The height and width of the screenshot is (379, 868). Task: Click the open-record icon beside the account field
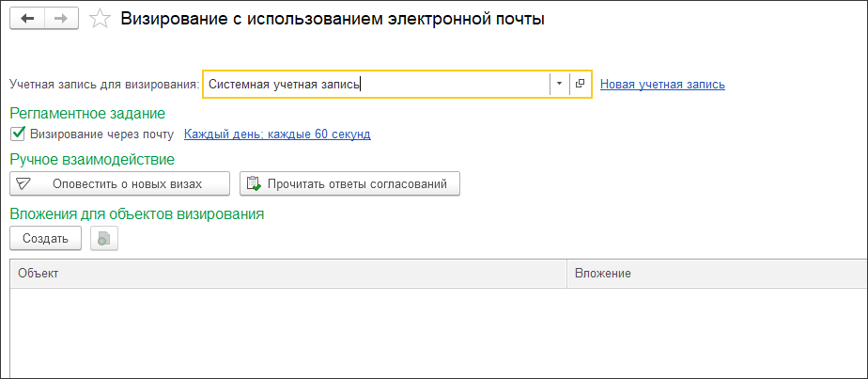[580, 84]
